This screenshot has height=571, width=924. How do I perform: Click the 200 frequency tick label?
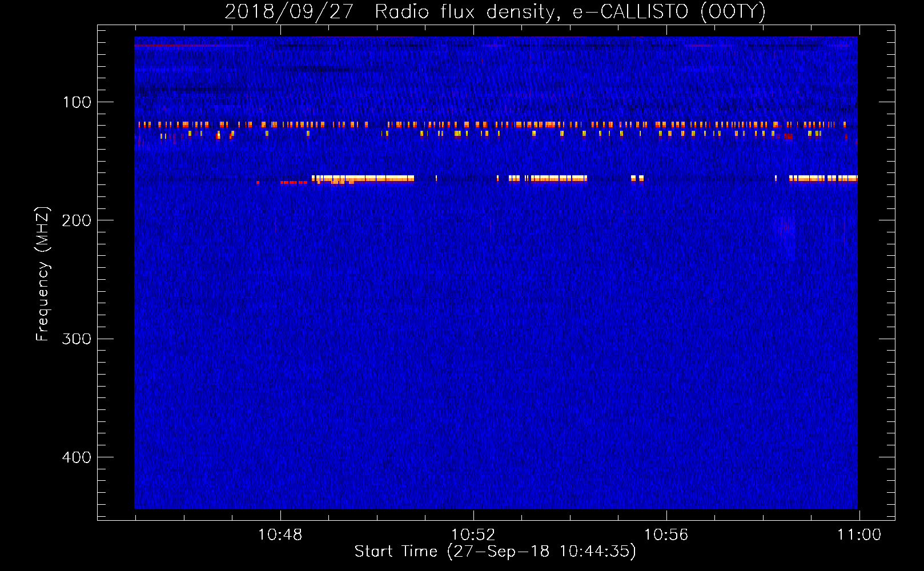[77, 220]
